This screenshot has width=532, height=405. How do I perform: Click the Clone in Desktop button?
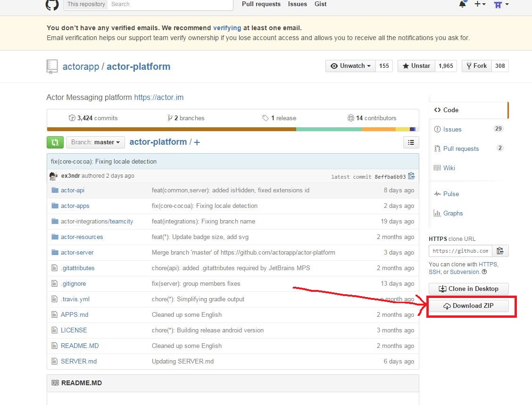coord(468,289)
